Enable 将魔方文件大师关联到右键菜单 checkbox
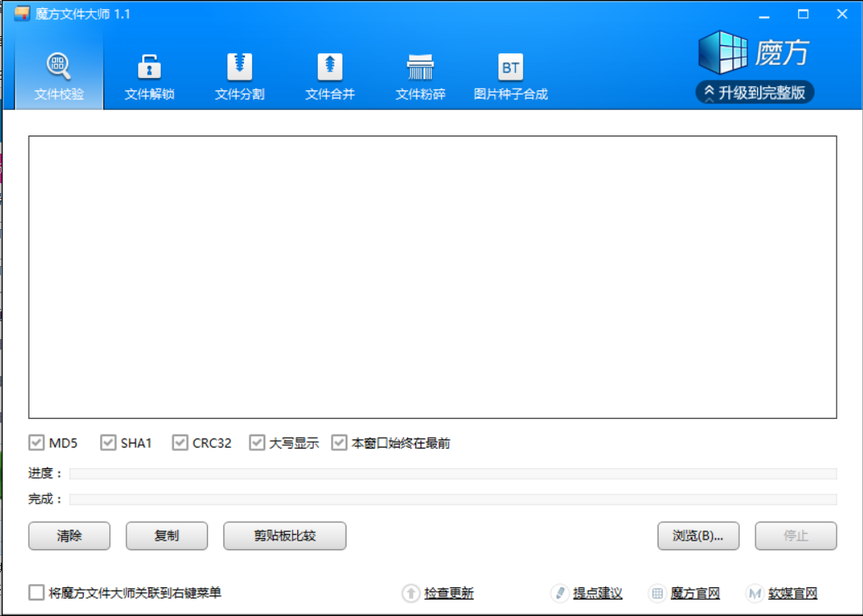This screenshot has width=863, height=616. point(36,592)
